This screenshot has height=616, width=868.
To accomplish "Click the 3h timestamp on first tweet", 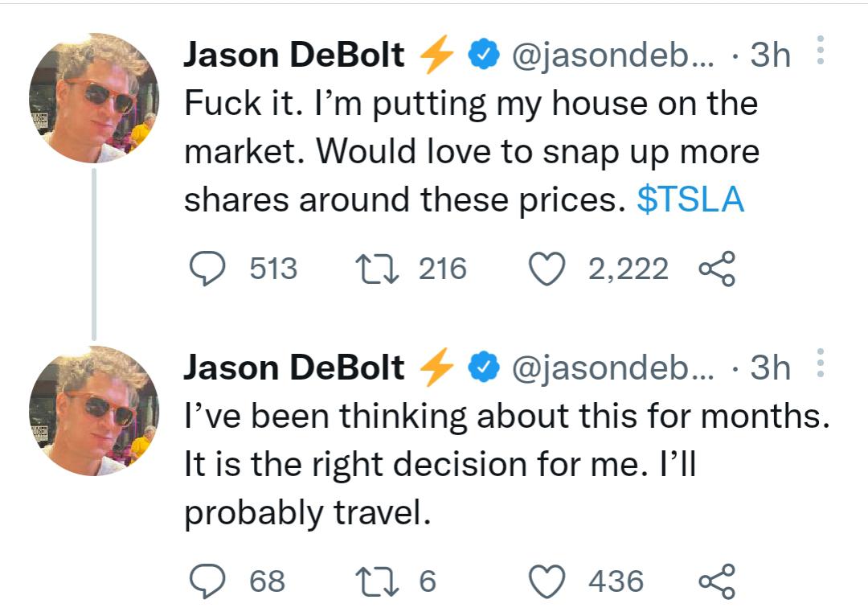I will 769,55.
